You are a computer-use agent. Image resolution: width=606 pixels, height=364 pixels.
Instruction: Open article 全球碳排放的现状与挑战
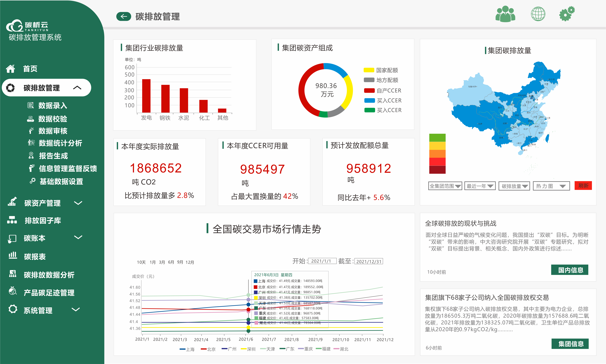461,223
